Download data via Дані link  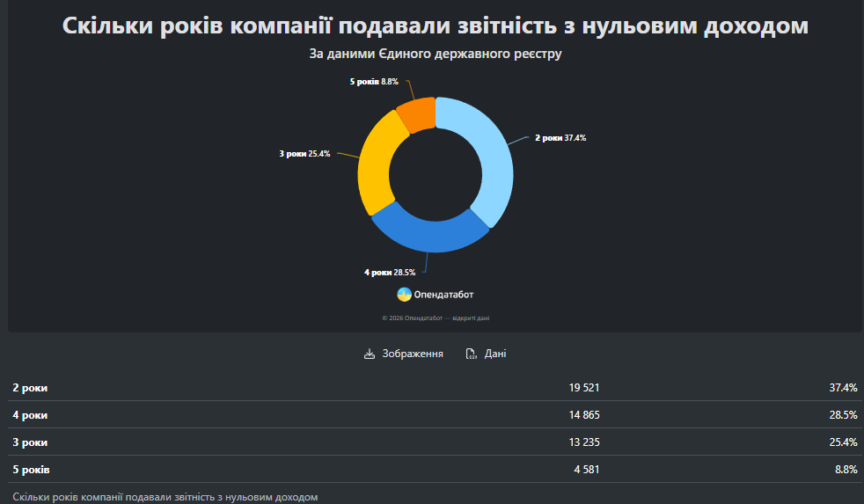[x=486, y=354]
